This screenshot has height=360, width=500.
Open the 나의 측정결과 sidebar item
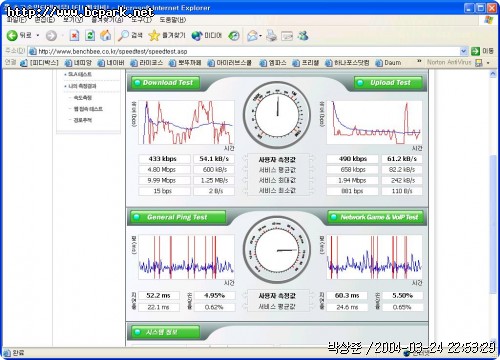(x=83, y=86)
